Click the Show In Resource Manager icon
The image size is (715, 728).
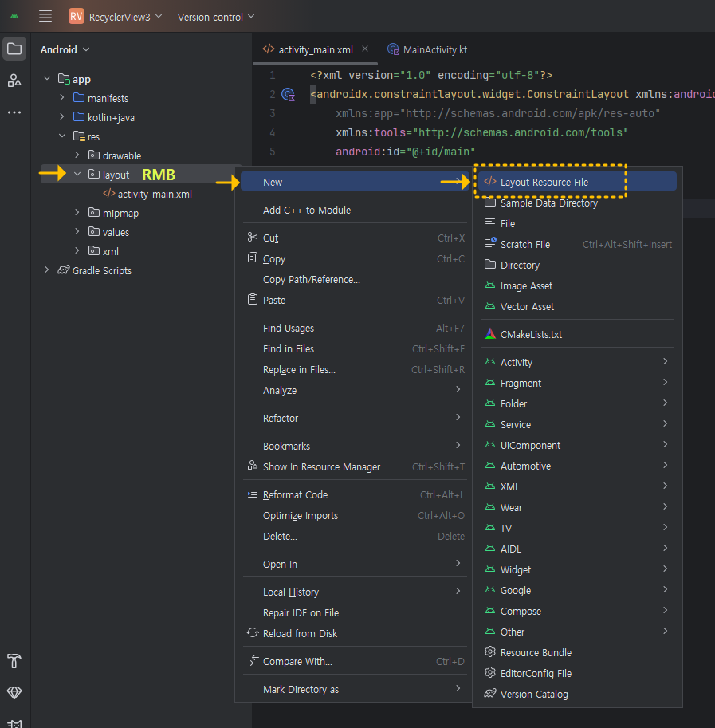pyautogui.click(x=253, y=465)
